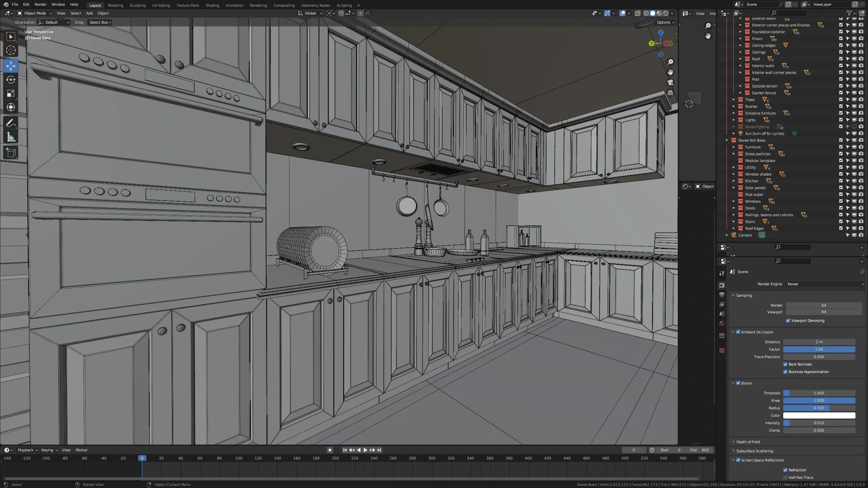Click the Bloom Color swatch
868x488 pixels.
pos(819,415)
